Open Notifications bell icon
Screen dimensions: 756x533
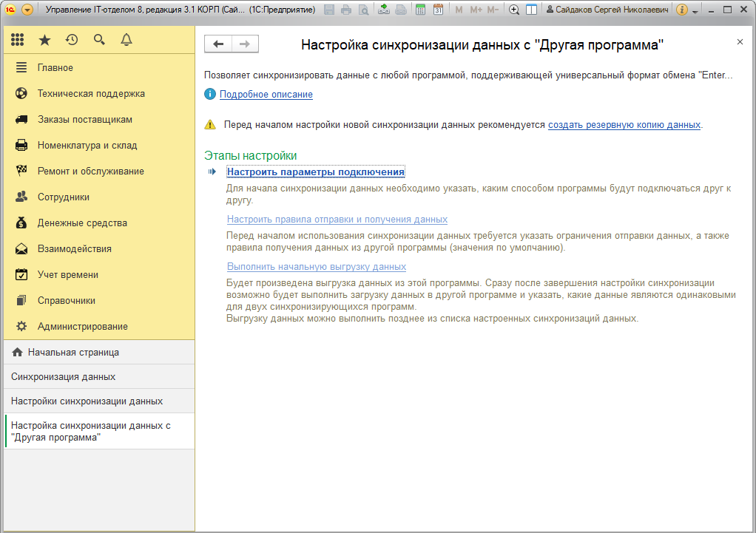[126, 40]
